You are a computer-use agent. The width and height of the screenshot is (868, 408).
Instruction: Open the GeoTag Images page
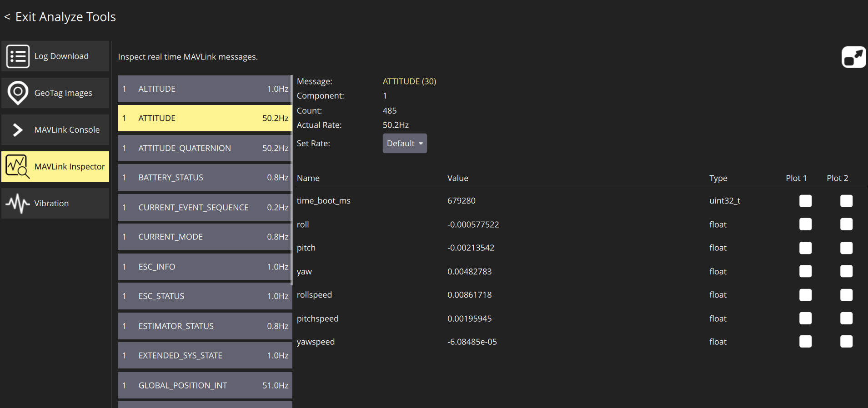[x=55, y=93]
